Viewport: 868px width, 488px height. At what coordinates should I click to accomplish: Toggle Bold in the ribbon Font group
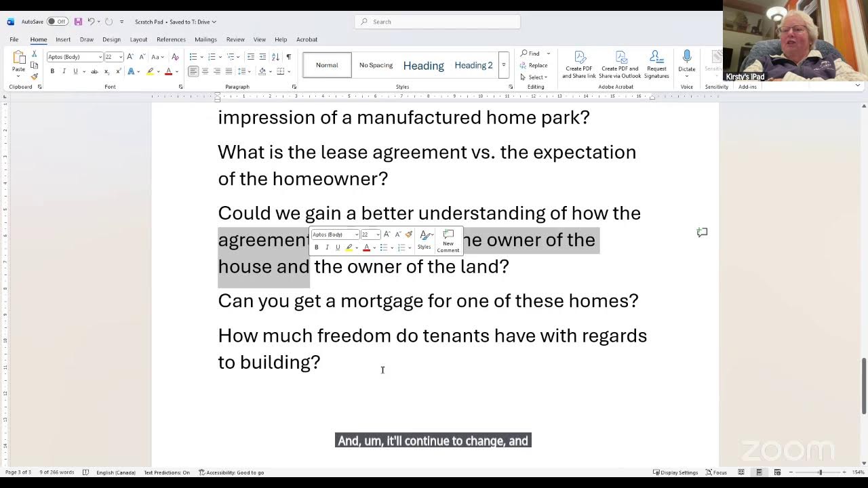coord(52,71)
